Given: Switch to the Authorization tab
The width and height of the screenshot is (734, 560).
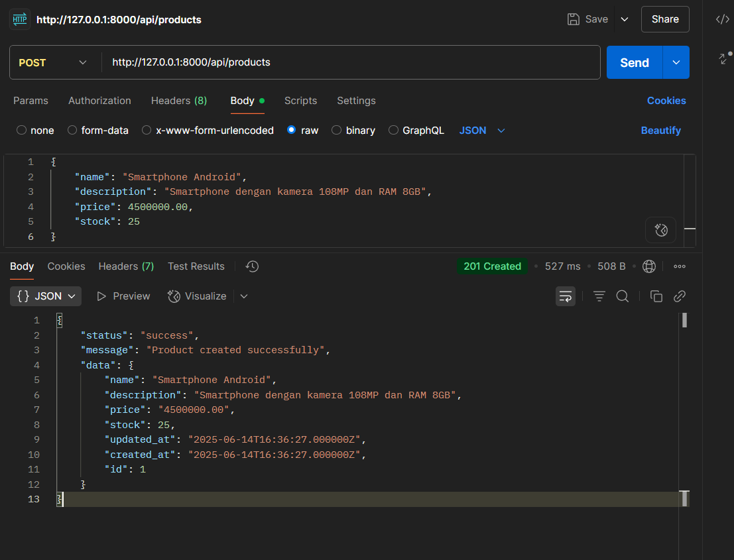Looking at the screenshot, I should point(99,101).
